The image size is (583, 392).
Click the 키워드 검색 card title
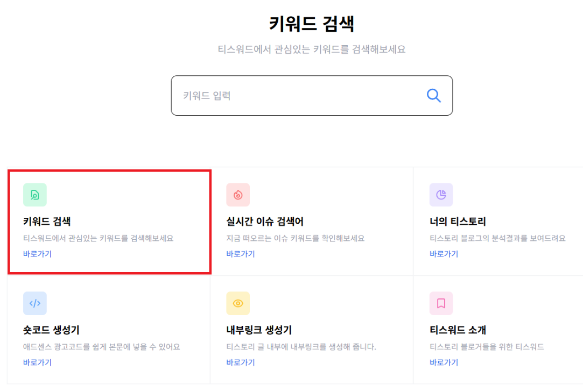[47, 222]
